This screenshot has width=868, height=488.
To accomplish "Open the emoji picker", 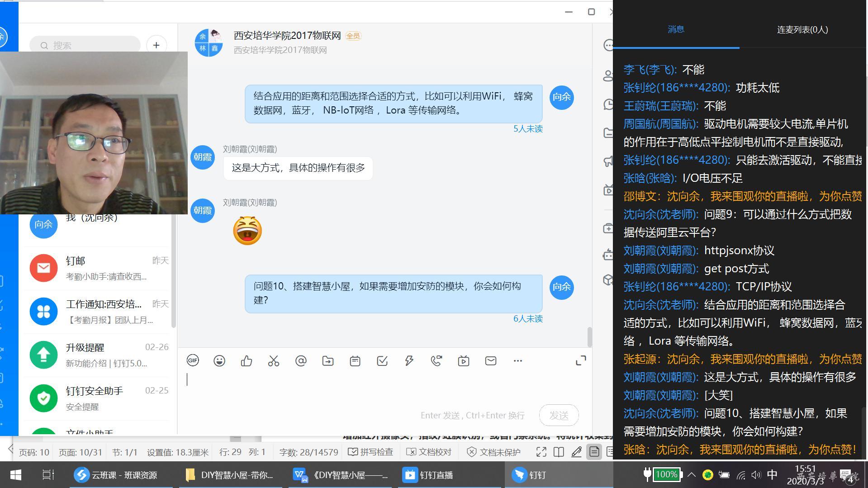I will 219,360.
